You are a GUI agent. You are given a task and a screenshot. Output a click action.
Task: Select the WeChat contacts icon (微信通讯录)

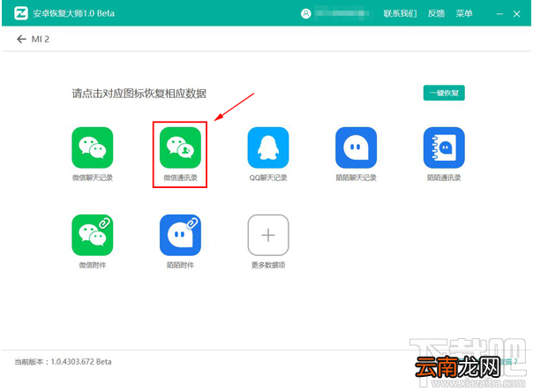(x=180, y=147)
